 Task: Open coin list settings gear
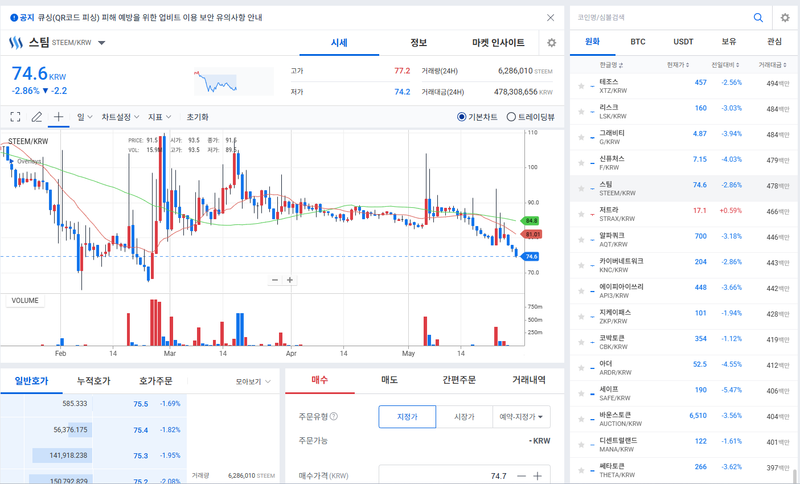[x=785, y=17]
